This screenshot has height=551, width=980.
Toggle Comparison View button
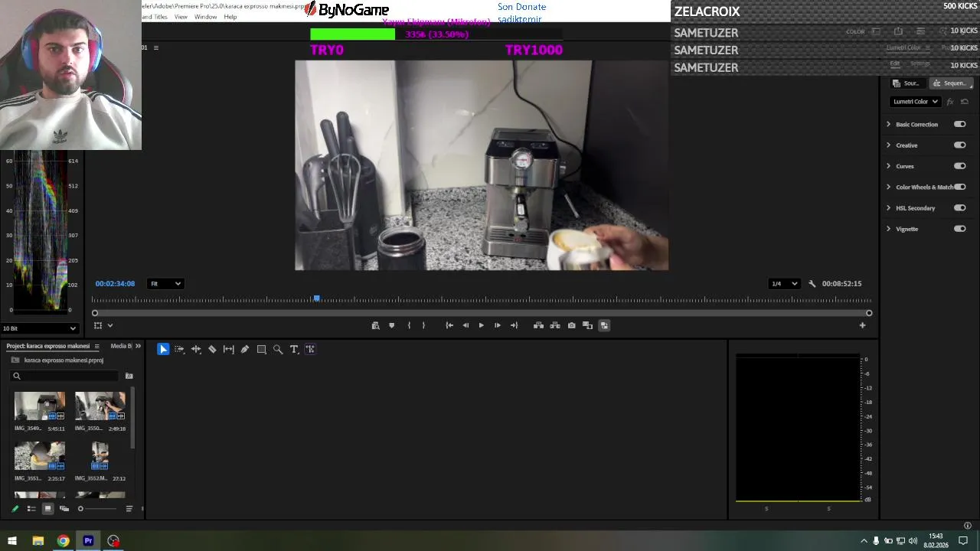pos(587,325)
